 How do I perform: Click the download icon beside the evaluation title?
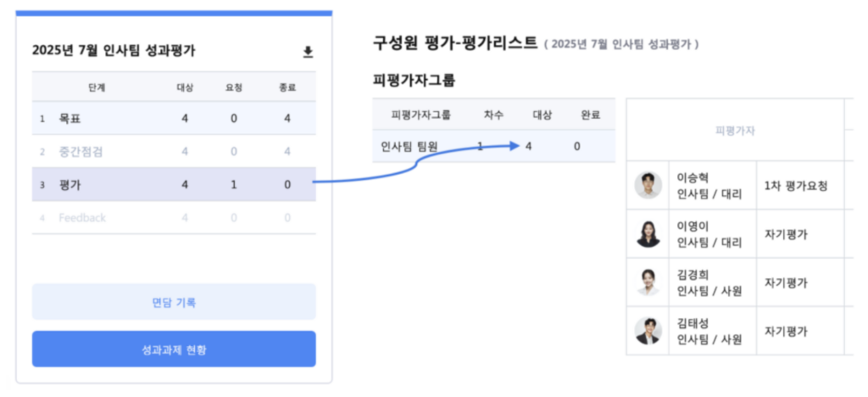point(309,52)
